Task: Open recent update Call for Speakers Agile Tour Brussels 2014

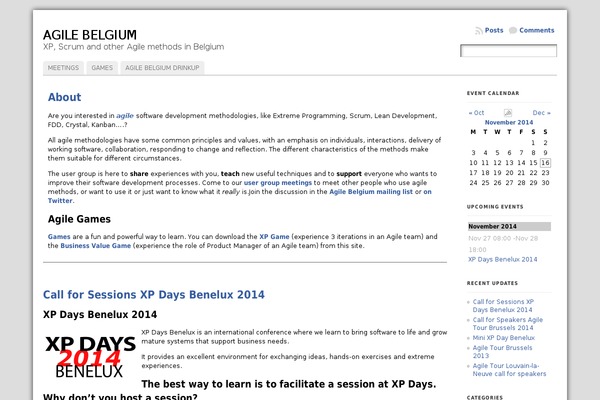Action: [x=507, y=323]
